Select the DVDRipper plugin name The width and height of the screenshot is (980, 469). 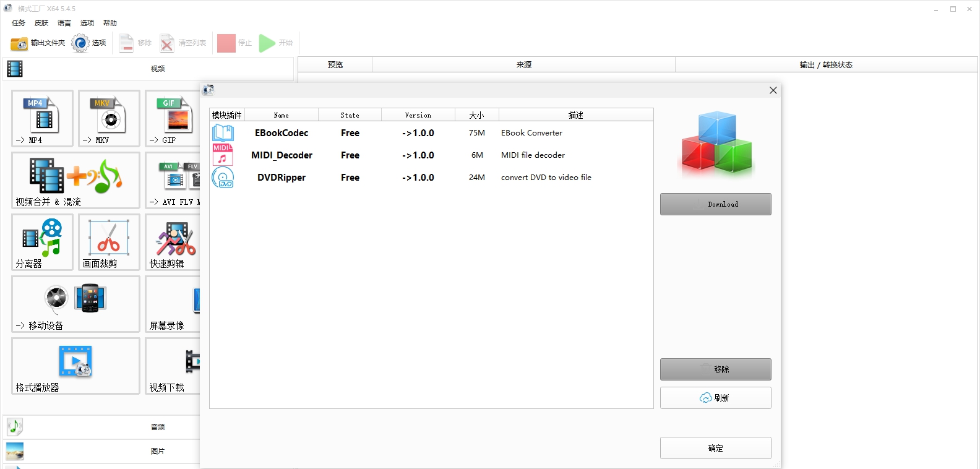(x=282, y=178)
